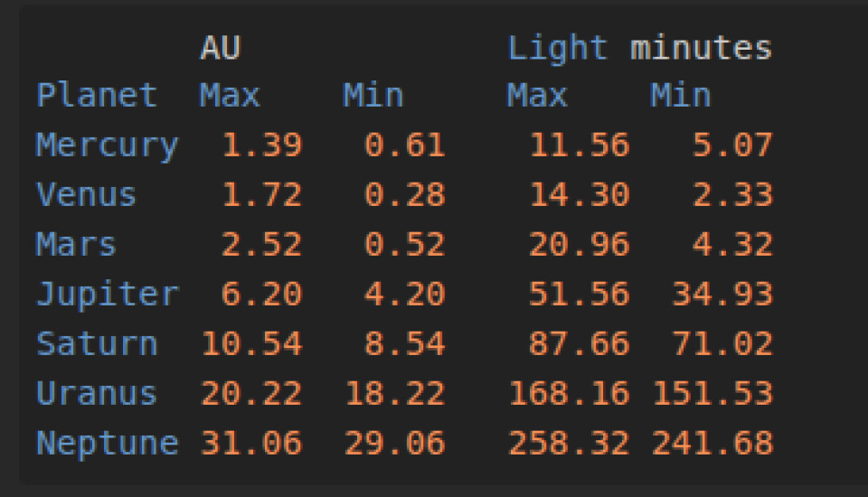This screenshot has width=868, height=497.
Task: Click the Planet column header
Action: 97,96
